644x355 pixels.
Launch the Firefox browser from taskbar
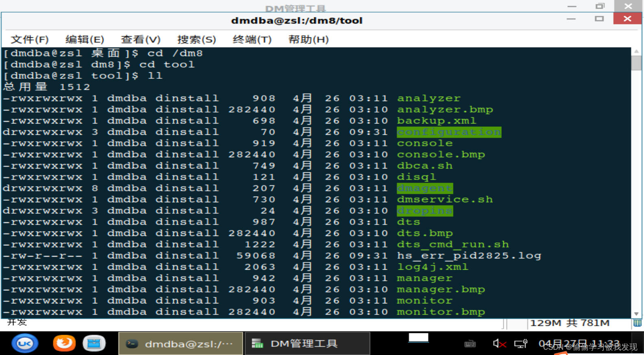tap(64, 343)
